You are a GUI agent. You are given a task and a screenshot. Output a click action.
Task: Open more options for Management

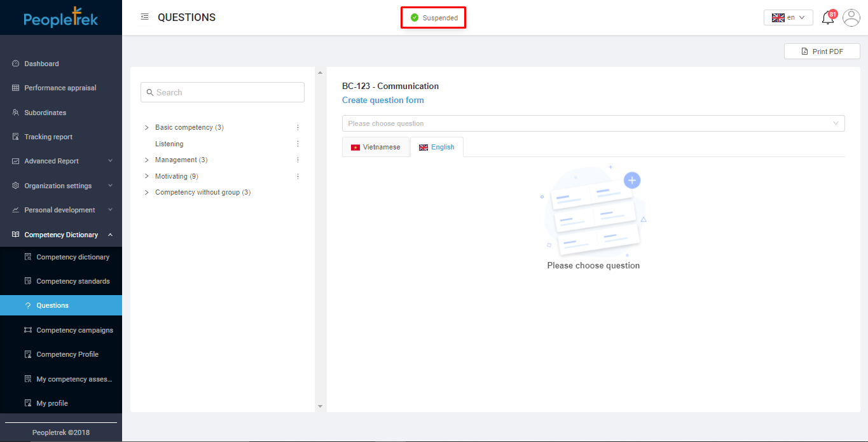(298, 160)
